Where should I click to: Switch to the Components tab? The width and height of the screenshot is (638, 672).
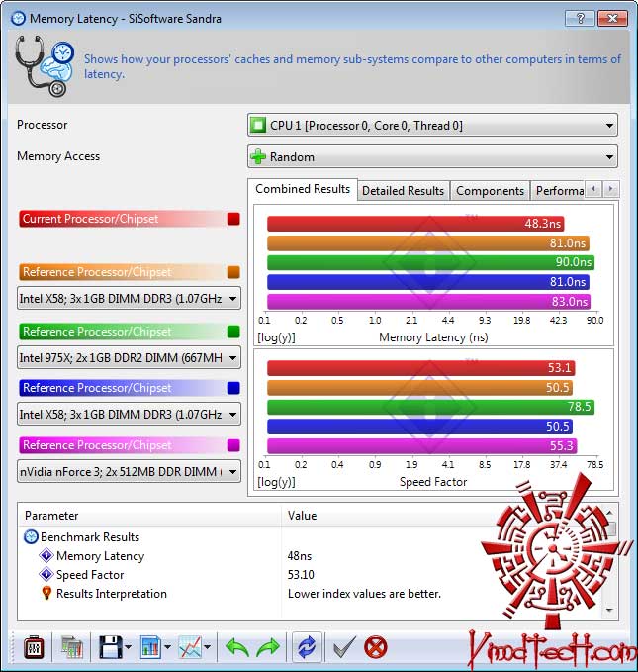[x=490, y=191]
